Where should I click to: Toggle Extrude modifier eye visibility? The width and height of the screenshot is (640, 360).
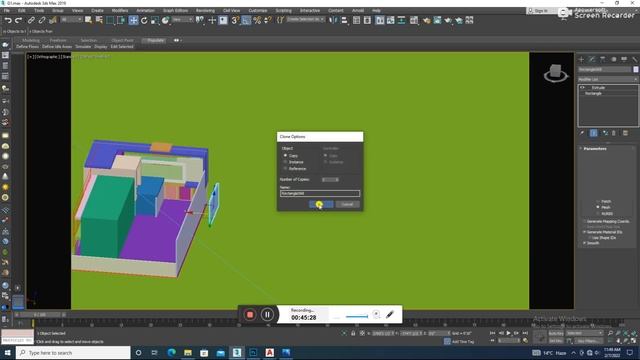pos(582,88)
